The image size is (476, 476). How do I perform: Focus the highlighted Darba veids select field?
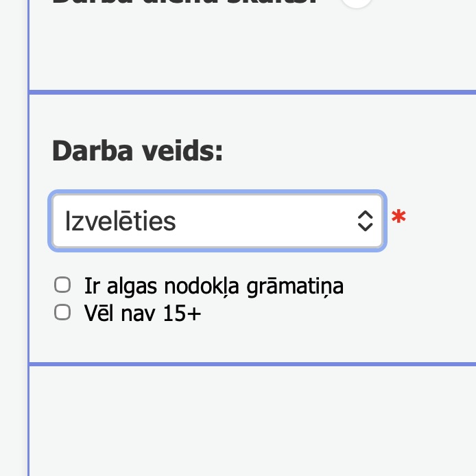click(217, 221)
